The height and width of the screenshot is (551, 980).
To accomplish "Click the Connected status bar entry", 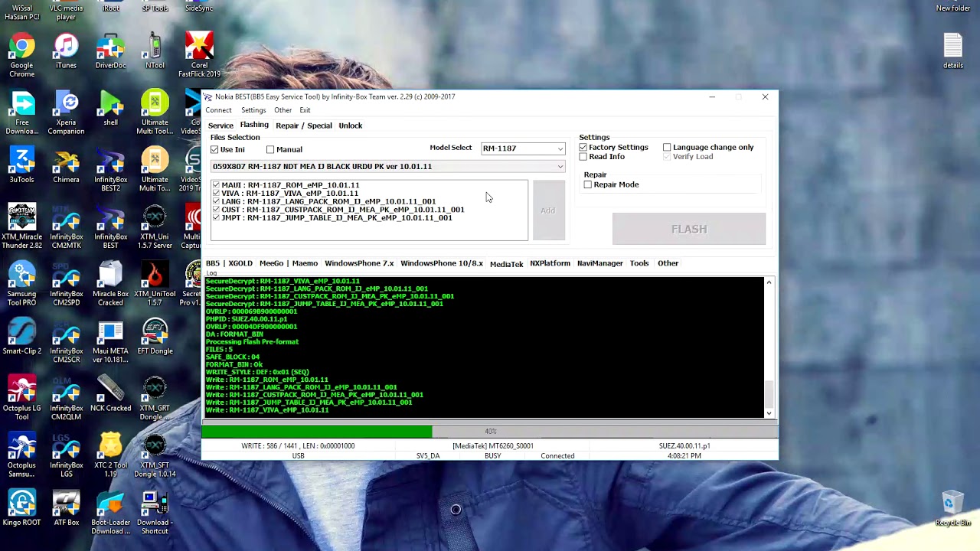I will [557, 456].
